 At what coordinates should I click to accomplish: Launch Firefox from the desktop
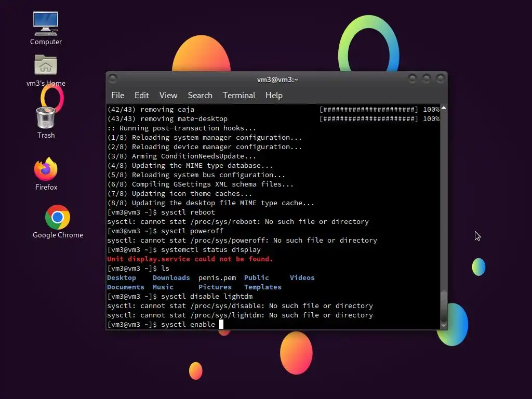coord(46,174)
